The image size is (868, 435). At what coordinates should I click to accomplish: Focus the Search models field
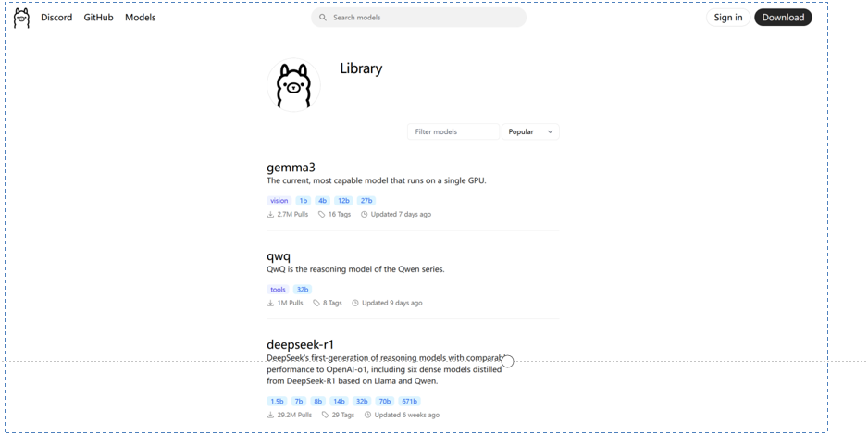coord(418,18)
